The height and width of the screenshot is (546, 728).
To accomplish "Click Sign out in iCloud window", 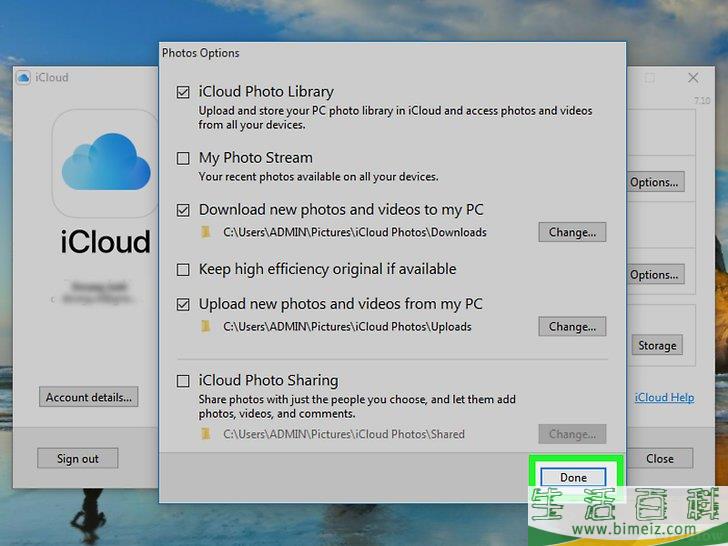I will 78,458.
